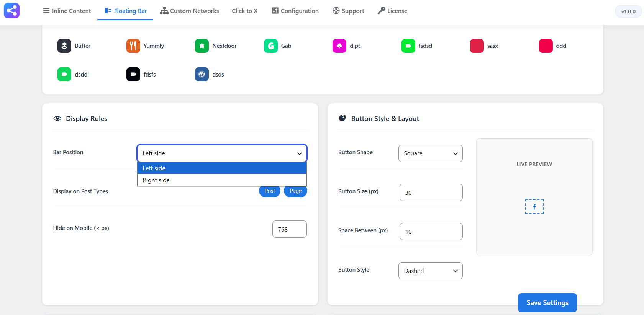Click the Save Settings button

tap(547, 303)
